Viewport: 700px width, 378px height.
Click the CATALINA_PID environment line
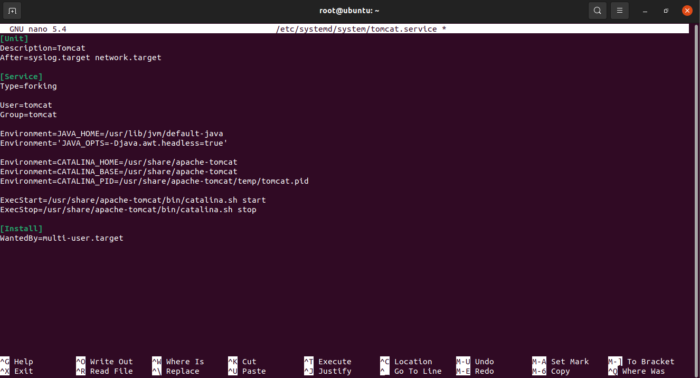tap(154, 181)
